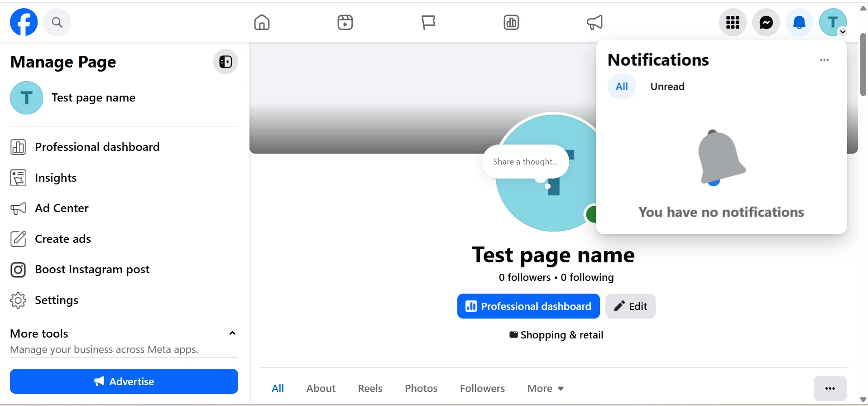Collapse the Manage Page sidebar

coord(225,62)
